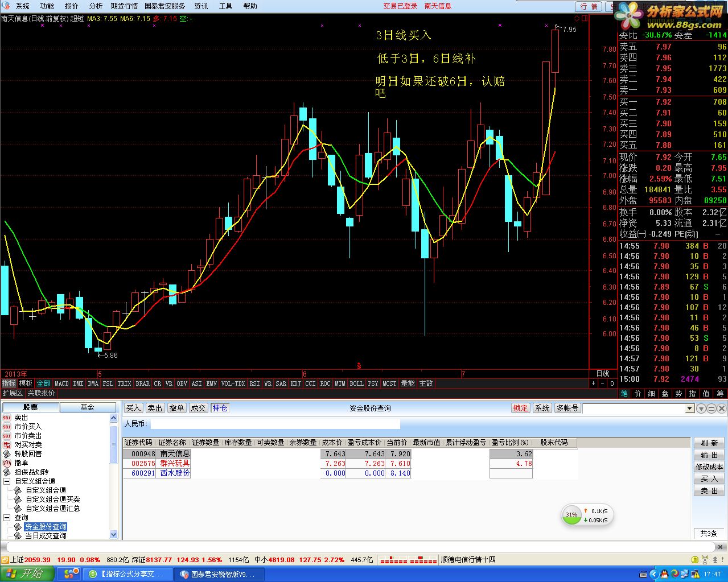Click the zoom-out minus icon under the chart
This screenshot has height=582, width=728.
click(x=603, y=383)
